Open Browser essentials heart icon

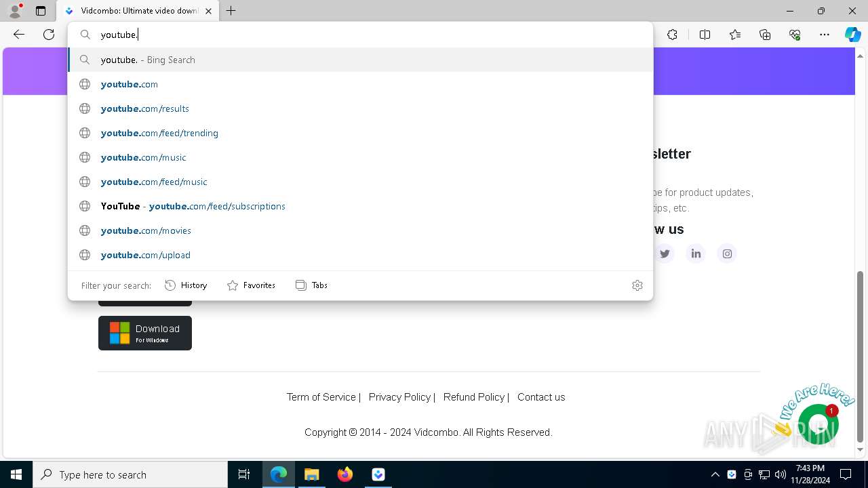pos(795,35)
